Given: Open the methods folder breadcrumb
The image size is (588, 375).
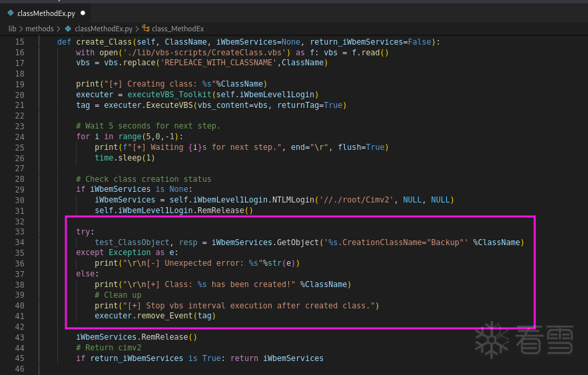Looking at the screenshot, I should coord(39,29).
